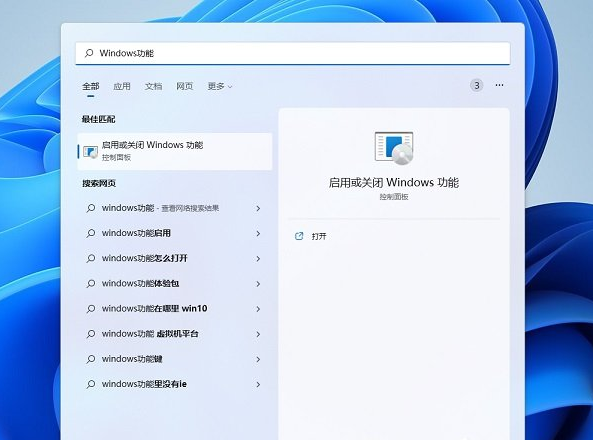Image resolution: width=593 pixels, height=440 pixels.
Task: Select web result windows功能 - 查看网络搜索结果
Action: tap(175, 208)
